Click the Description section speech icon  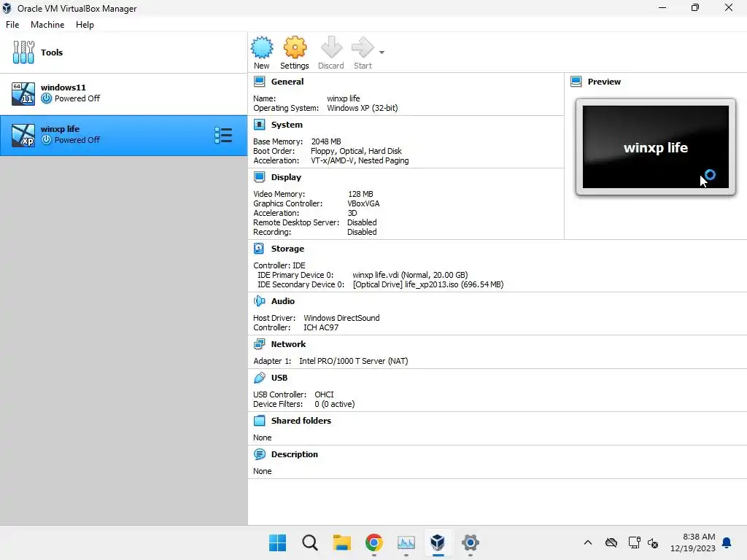coord(259,454)
